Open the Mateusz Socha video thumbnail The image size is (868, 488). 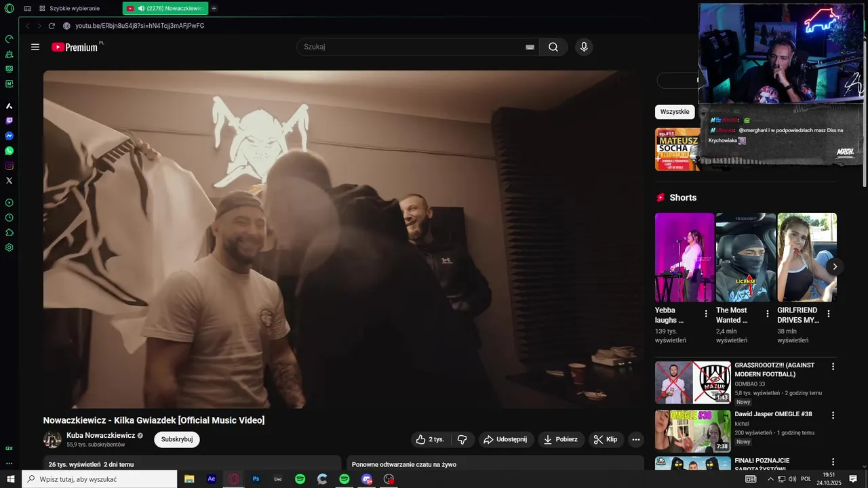pyautogui.click(x=677, y=149)
